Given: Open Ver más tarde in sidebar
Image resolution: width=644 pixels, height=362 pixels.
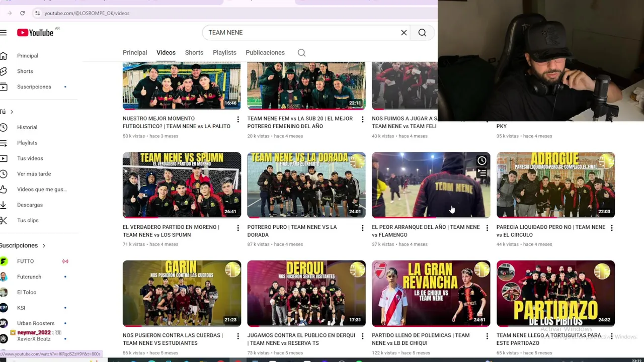Looking at the screenshot, I should [x=34, y=174].
